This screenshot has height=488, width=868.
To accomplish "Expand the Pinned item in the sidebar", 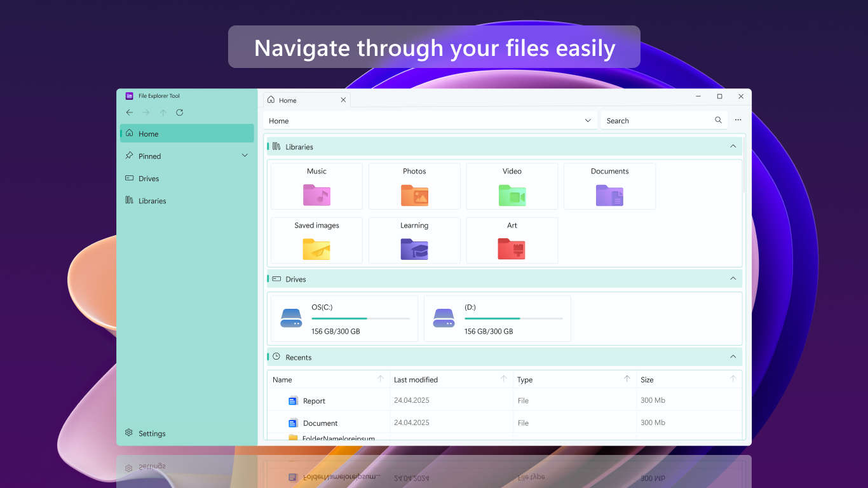I will coord(245,155).
